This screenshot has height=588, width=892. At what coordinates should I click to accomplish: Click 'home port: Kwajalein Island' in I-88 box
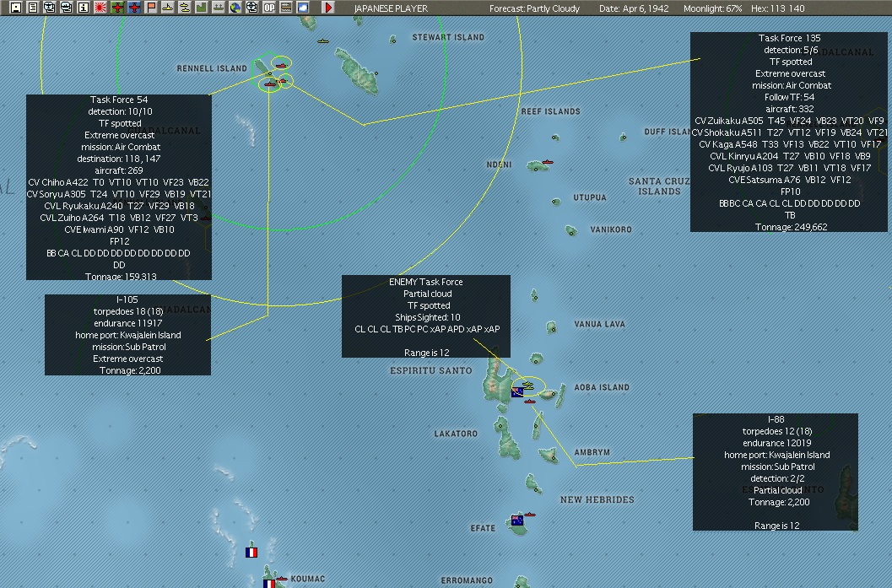(776, 455)
